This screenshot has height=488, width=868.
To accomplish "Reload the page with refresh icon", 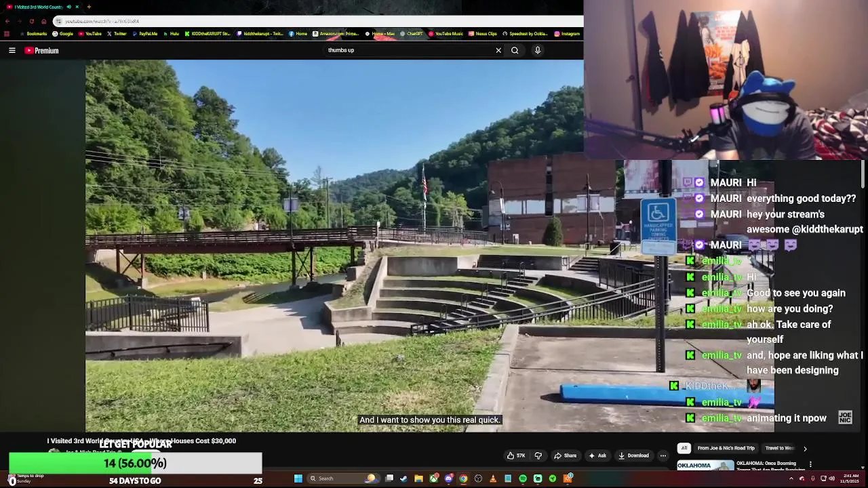I will click(x=31, y=21).
